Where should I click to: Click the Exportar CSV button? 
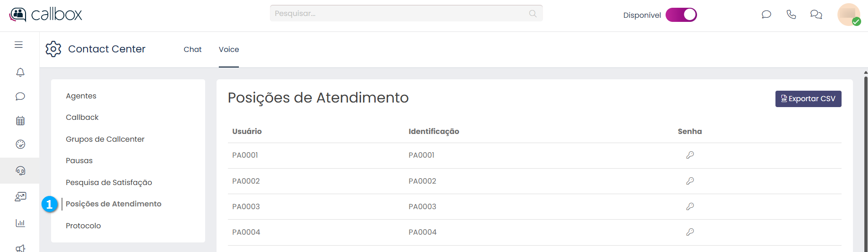click(808, 99)
